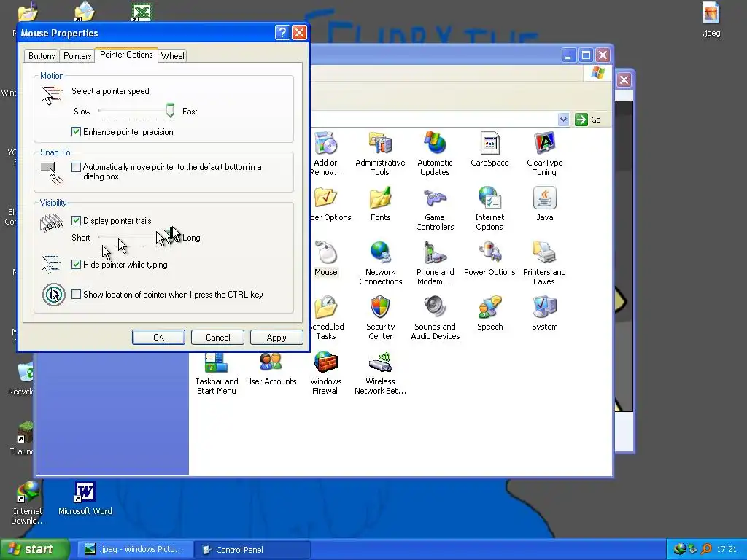Open the Automatic Updates icon
The width and height of the screenshot is (747, 560).
pyautogui.click(x=435, y=153)
